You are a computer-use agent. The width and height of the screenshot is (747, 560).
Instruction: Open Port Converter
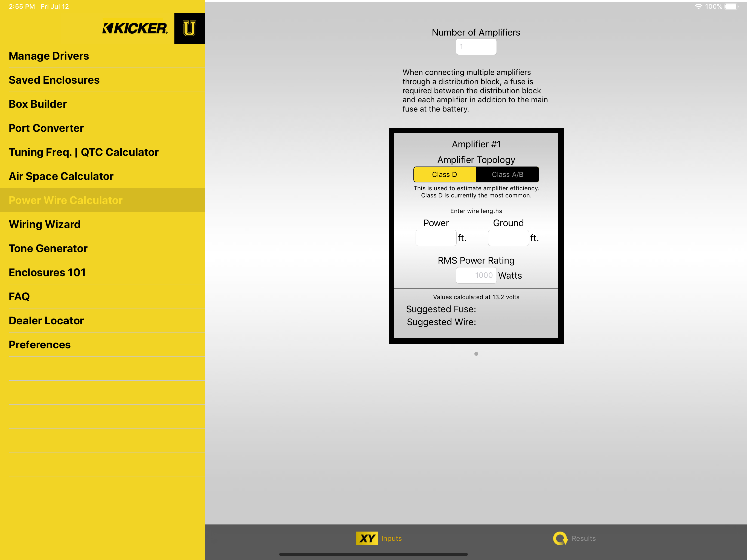(103, 128)
